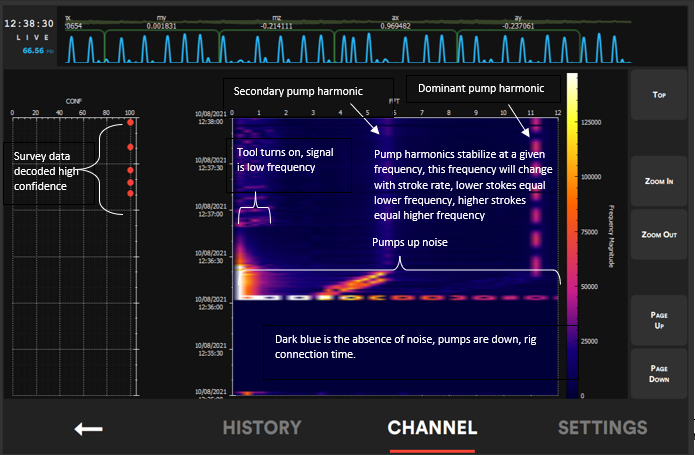Click the 66.56 psi pressure reading
Screen dimensions: 695x455
point(38,49)
